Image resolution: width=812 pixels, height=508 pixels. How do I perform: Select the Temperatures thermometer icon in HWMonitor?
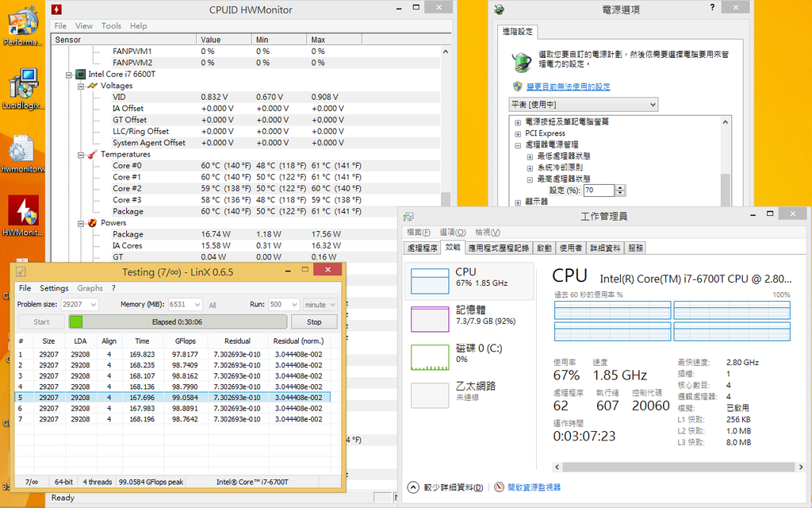tap(93, 154)
